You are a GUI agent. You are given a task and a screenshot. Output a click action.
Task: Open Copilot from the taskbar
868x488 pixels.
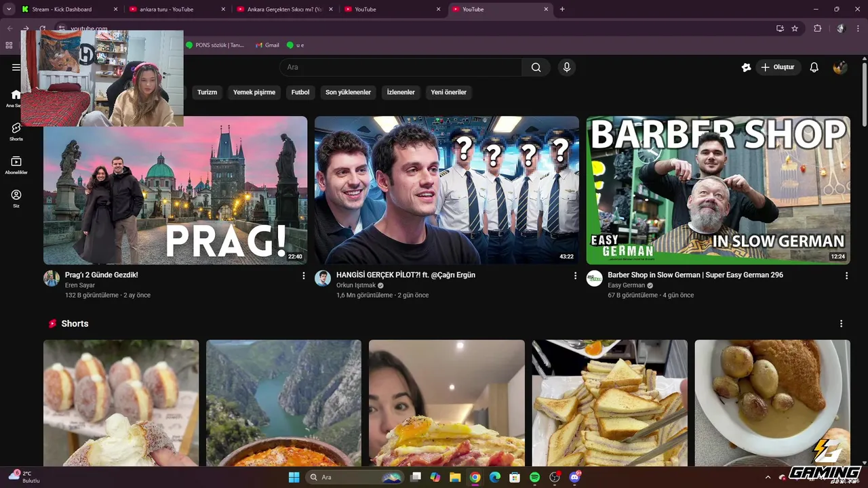[435, 477]
